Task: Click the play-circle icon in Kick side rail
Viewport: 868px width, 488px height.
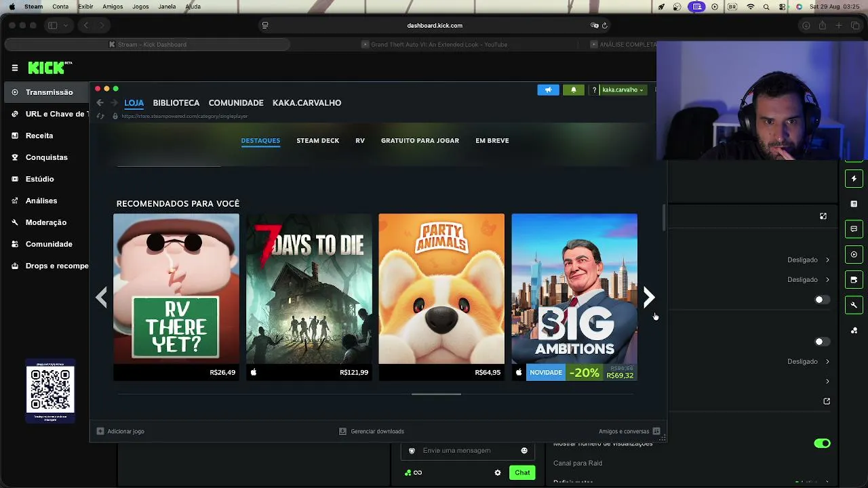Action: click(854, 255)
